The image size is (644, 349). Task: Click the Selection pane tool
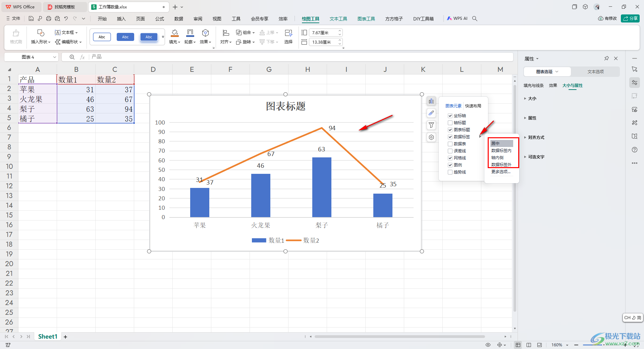288,37
